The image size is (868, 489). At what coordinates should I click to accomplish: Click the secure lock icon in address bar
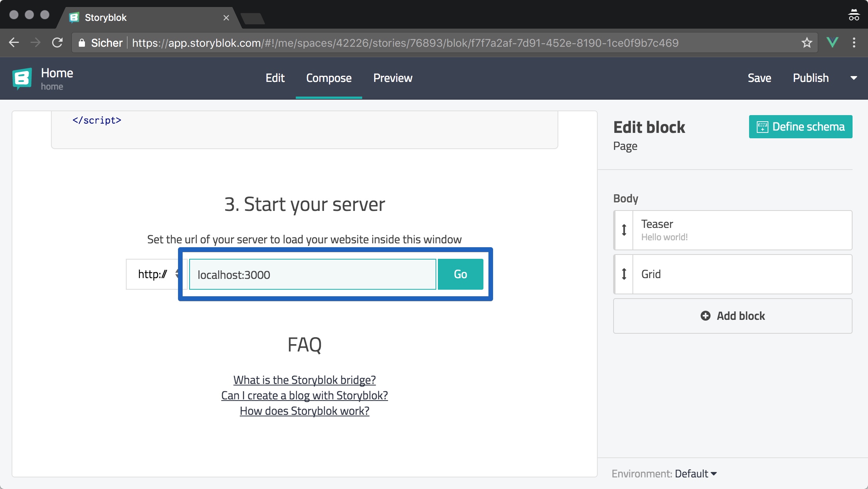click(x=82, y=42)
